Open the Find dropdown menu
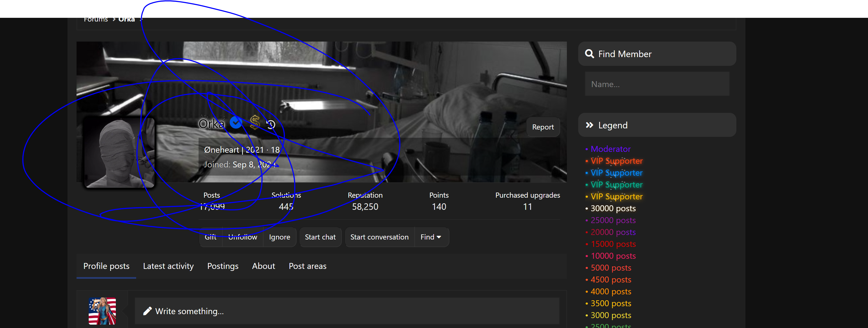The height and width of the screenshot is (328, 868). 431,237
